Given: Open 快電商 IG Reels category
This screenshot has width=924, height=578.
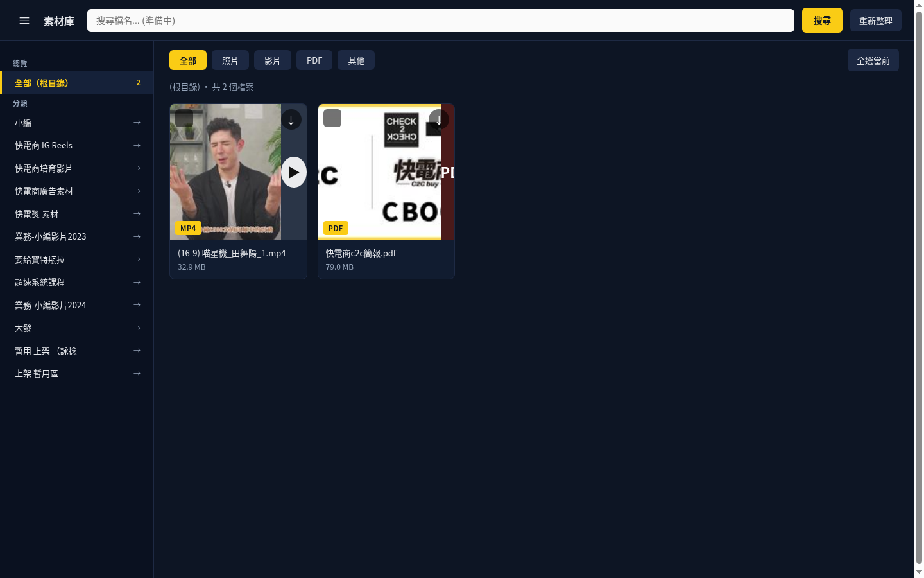Looking at the screenshot, I should [x=77, y=146].
